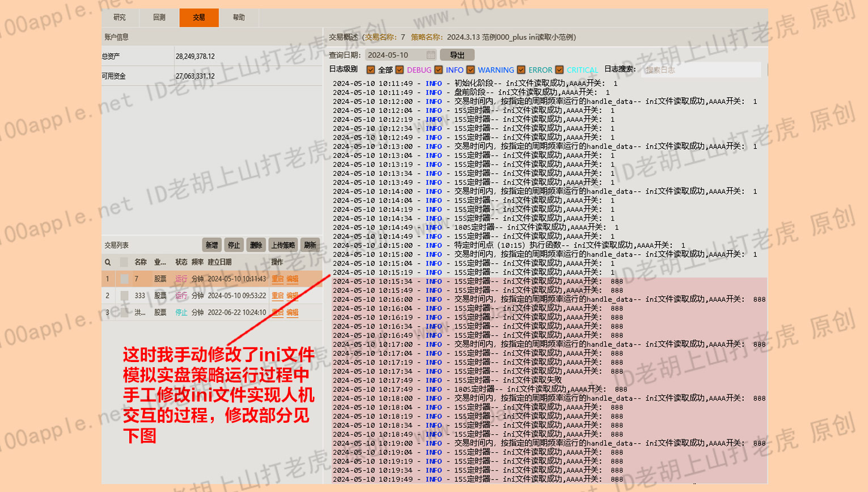Click the search magnifier in trade list header
The height and width of the screenshot is (492, 868).
point(108,262)
